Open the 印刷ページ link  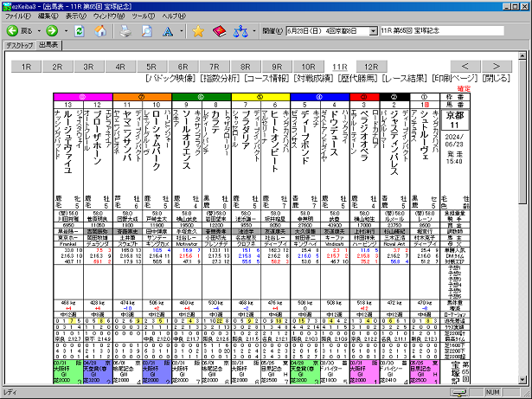point(455,79)
